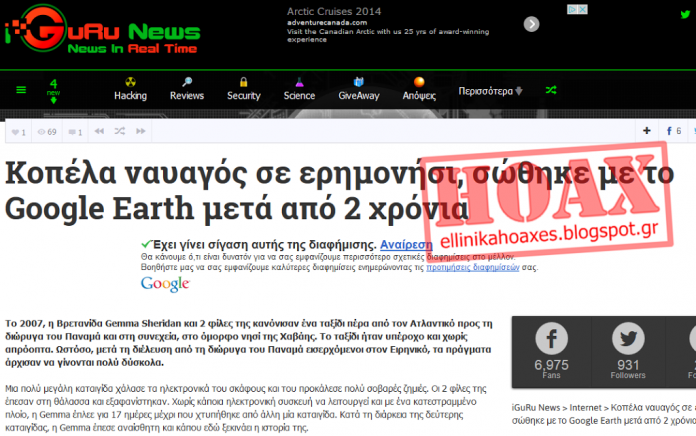696x436 pixels.
Task: Share on Facebook with count 6
Action: pyautogui.click(x=673, y=131)
